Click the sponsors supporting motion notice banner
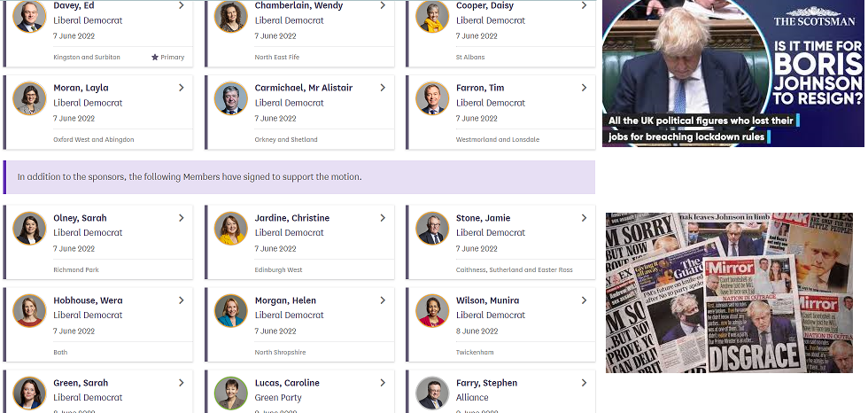 pos(299,177)
